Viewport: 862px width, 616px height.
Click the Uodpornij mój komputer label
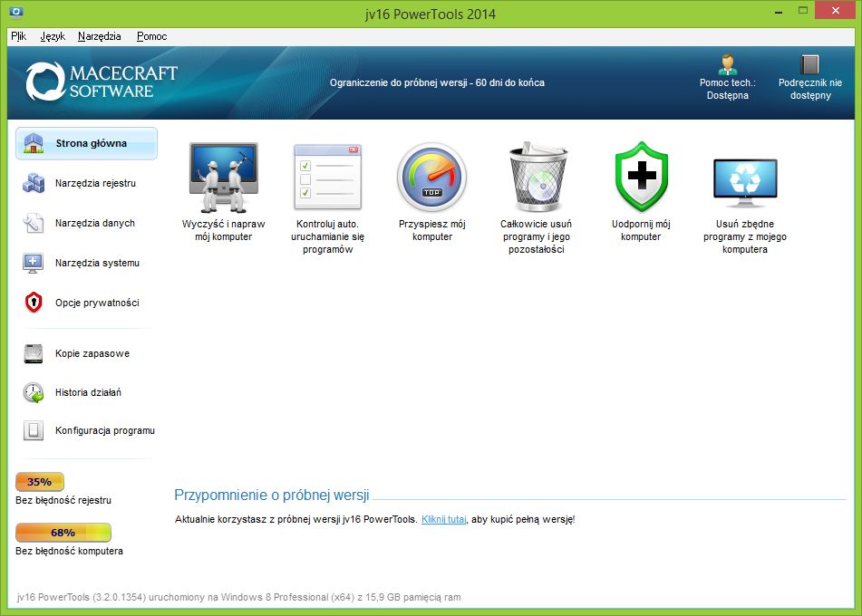(641, 230)
